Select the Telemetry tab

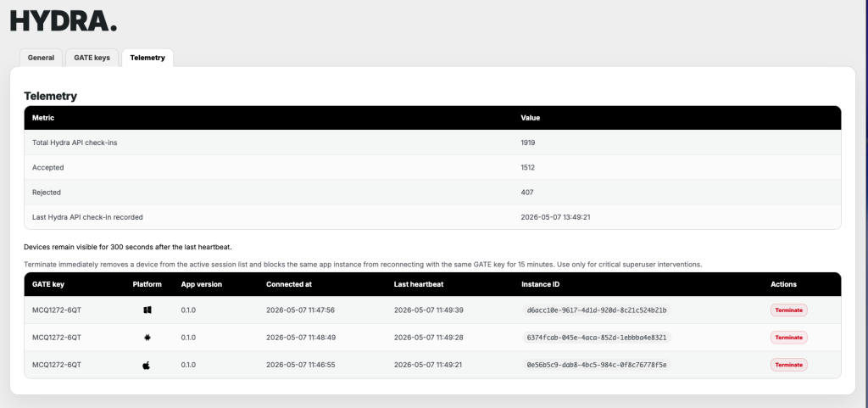pyautogui.click(x=147, y=58)
